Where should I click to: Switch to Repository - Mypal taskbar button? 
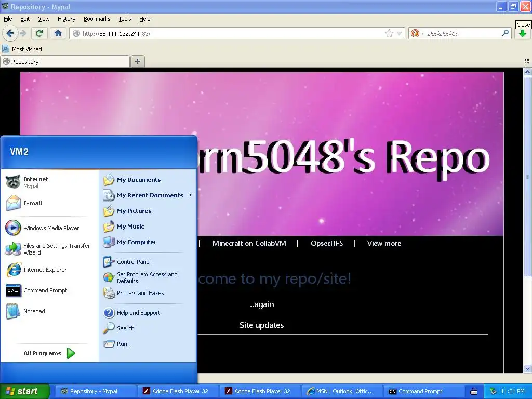[96, 391]
